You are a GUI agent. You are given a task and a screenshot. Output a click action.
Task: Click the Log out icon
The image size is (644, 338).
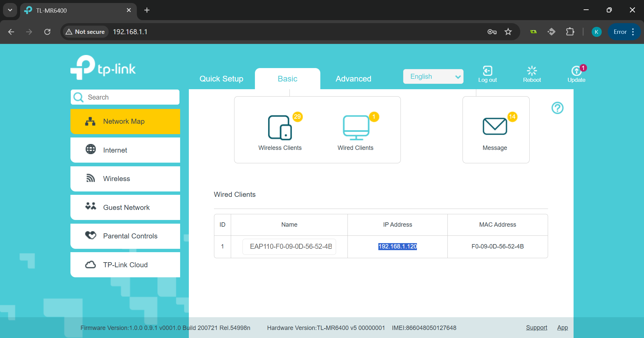[x=487, y=71]
